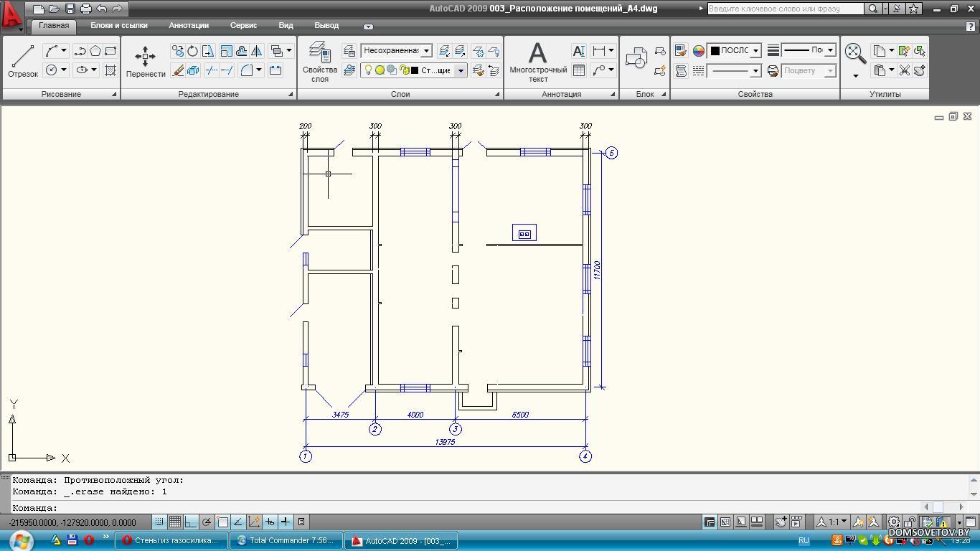Image resolution: width=980 pixels, height=551 pixels.
Task: Toggle Quick Properties in status bar
Action: click(301, 522)
